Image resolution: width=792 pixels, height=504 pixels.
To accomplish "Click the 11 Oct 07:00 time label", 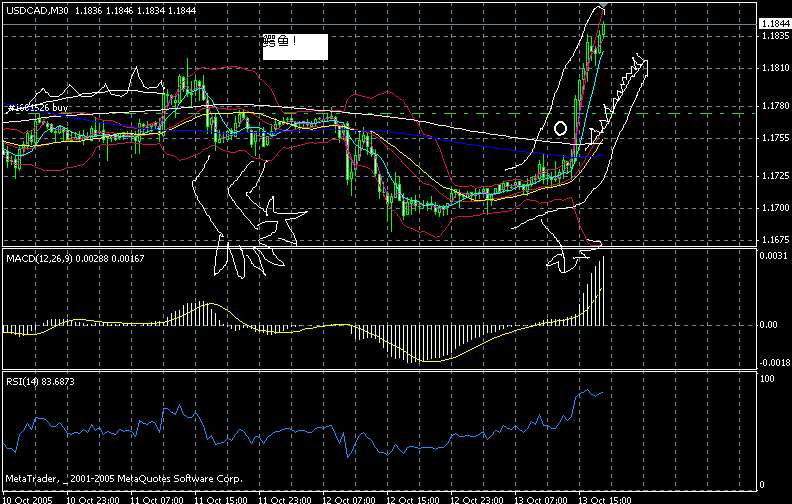I will 157,500.
